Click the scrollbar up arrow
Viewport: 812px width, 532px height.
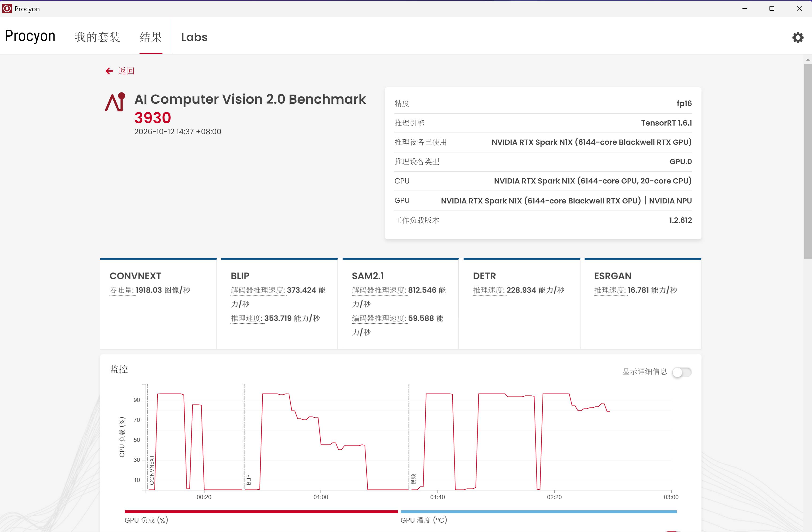click(808, 60)
